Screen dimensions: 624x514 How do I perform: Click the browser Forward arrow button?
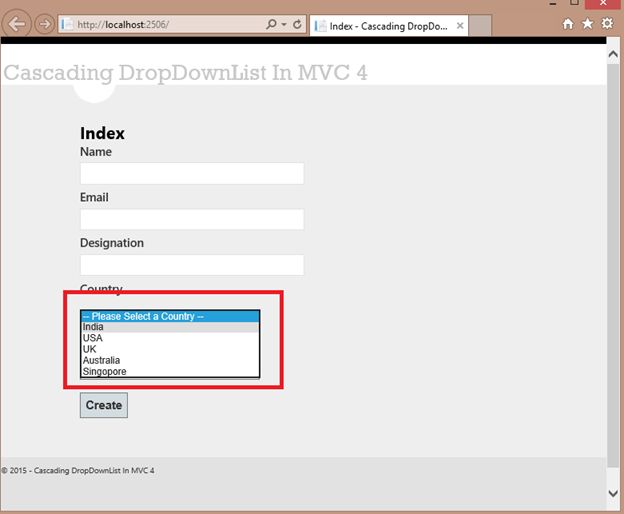coord(44,24)
